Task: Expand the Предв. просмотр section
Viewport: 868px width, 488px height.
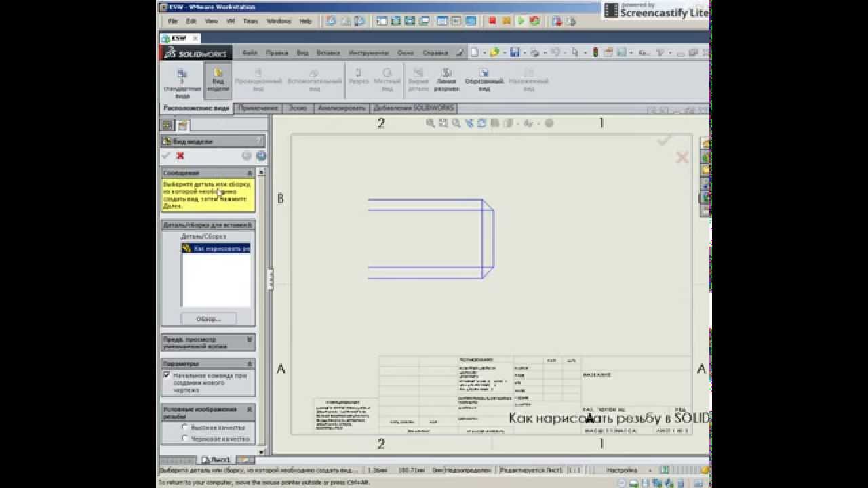Action: (x=250, y=339)
